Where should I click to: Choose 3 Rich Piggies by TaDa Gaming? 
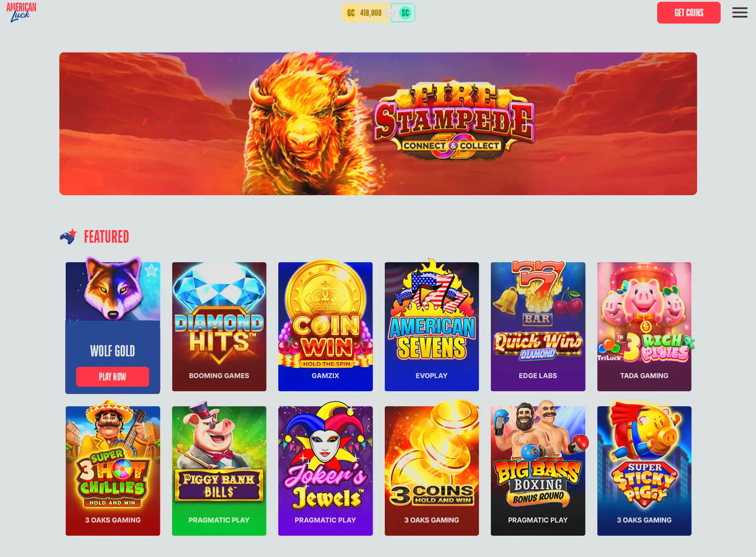coord(644,327)
